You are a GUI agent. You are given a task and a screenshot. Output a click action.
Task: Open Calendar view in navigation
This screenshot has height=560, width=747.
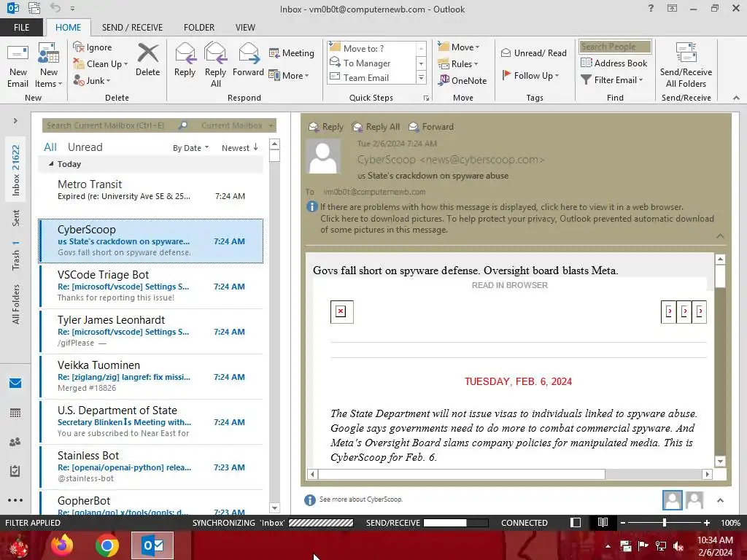point(15,413)
